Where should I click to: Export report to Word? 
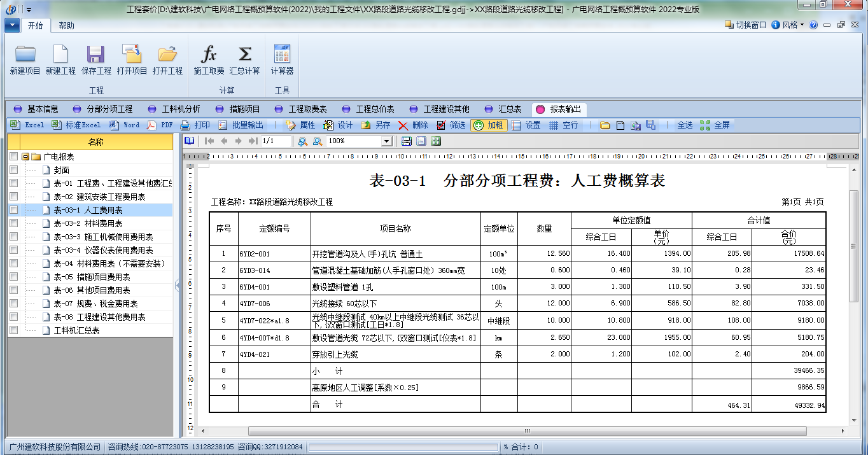pos(124,125)
